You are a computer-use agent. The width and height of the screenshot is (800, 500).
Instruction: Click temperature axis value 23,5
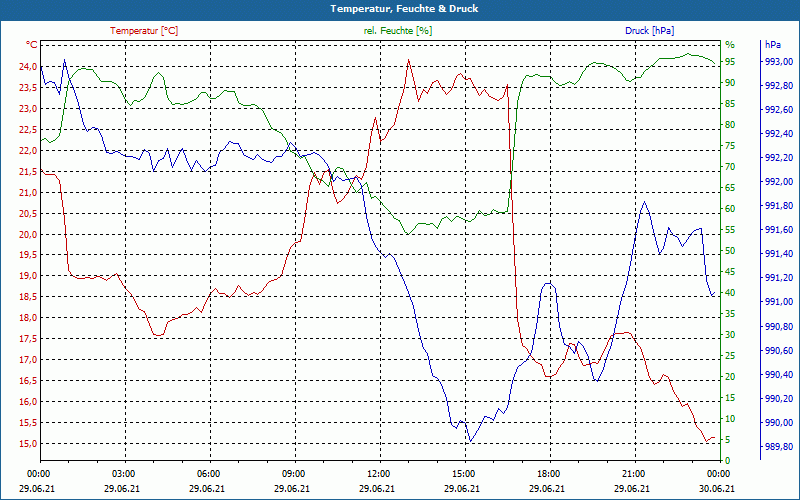tap(28, 88)
